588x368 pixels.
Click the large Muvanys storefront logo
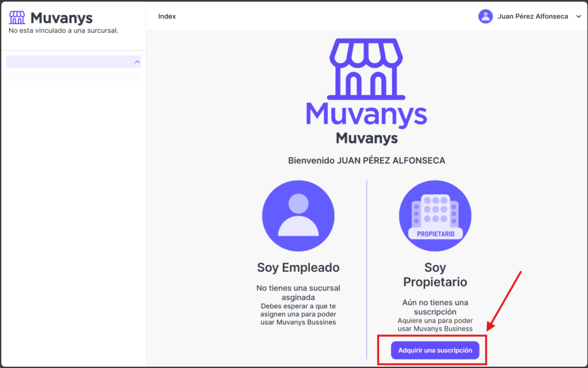point(366,69)
